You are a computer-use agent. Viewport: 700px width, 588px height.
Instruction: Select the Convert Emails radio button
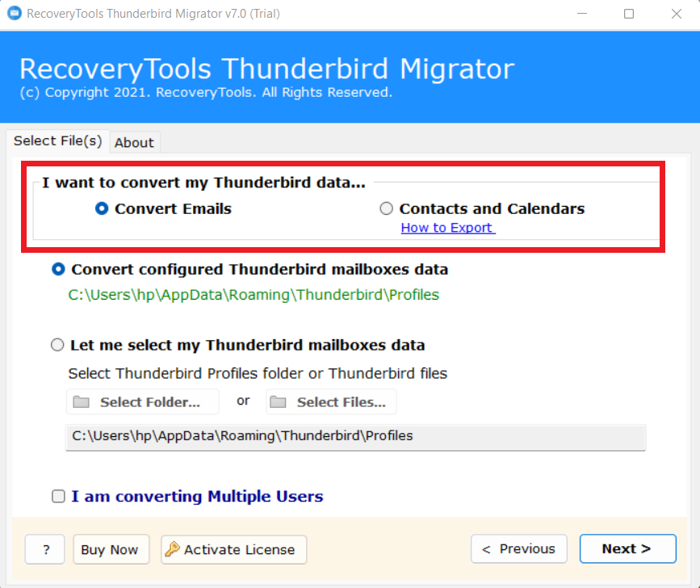click(102, 208)
